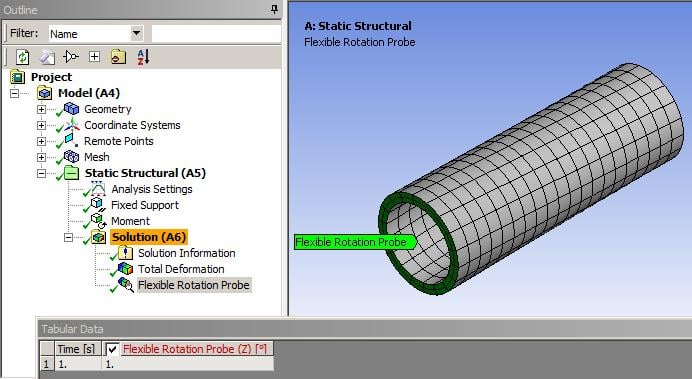The image size is (692, 379).
Task: Uncheck the Flexible Rotation Probe (Z) column checkbox
Action: click(x=112, y=349)
